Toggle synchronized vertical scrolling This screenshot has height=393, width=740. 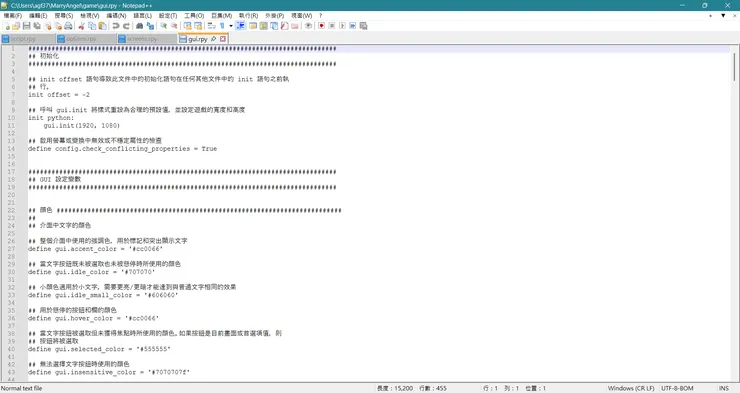click(187, 26)
